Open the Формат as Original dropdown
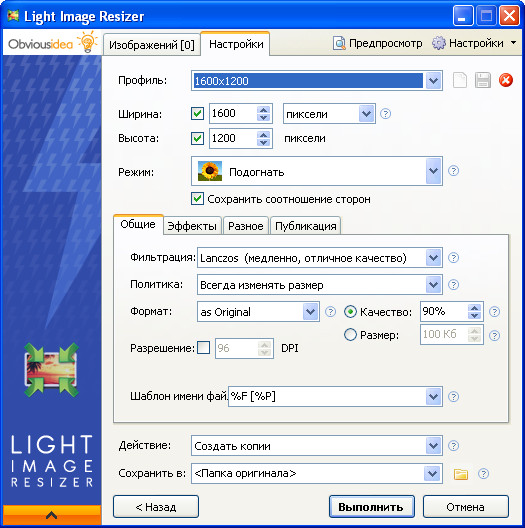This screenshot has width=525, height=528. tap(310, 312)
